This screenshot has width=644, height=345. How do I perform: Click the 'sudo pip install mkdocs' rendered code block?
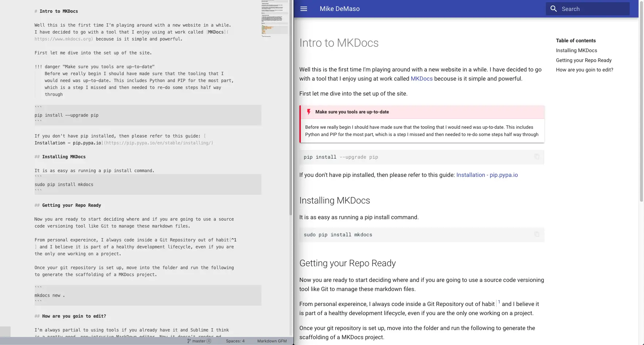[422, 234]
